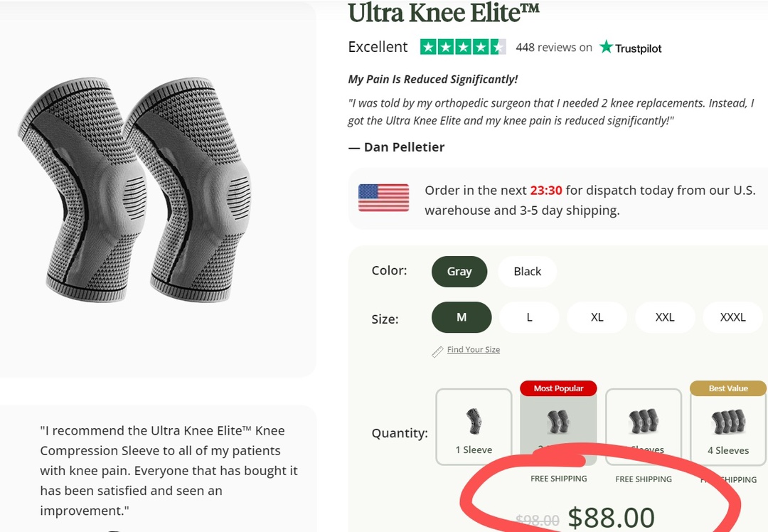Image resolution: width=768 pixels, height=532 pixels.
Task: Open the Find Your Size link
Action: [474, 349]
